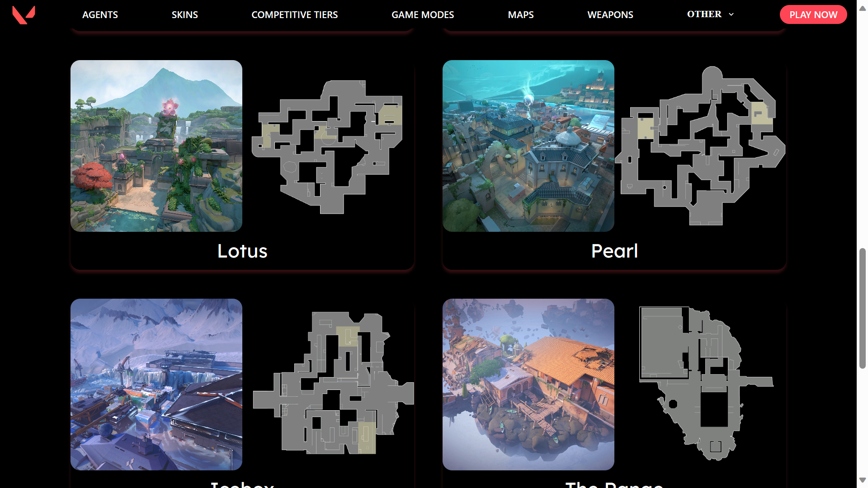The height and width of the screenshot is (488, 868).
Task: Click the Valorant logo icon
Action: pos(24,15)
